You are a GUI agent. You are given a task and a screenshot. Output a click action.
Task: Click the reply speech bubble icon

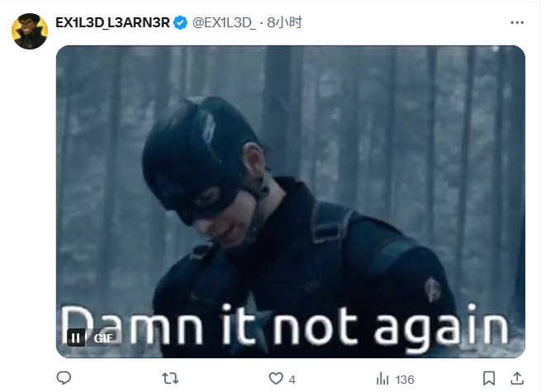(64, 378)
